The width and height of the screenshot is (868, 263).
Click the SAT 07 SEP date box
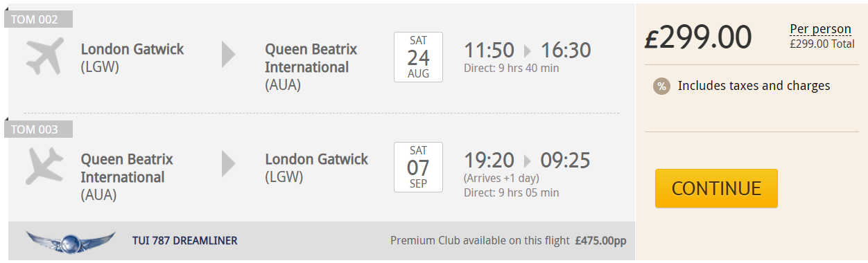click(x=418, y=167)
